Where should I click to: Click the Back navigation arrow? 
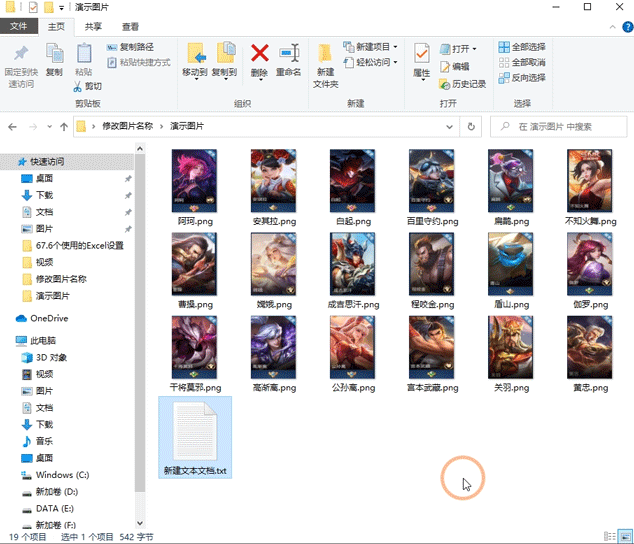(13, 127)
